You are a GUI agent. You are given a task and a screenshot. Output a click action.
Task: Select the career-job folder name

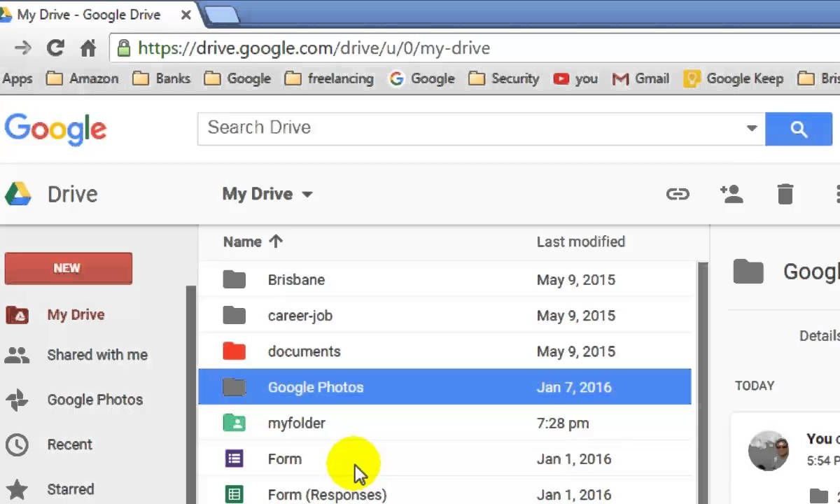coord(300,316)
